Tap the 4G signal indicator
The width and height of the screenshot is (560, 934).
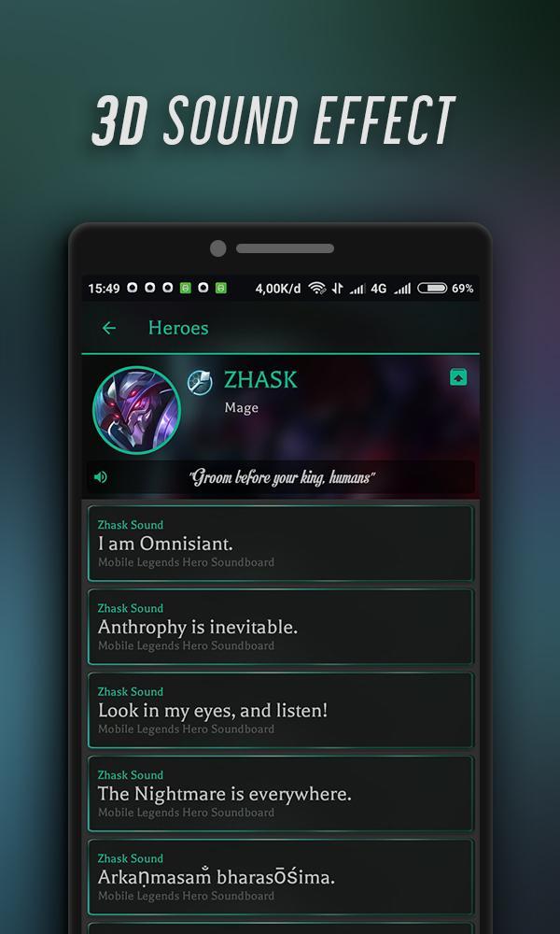pos(379,289)
